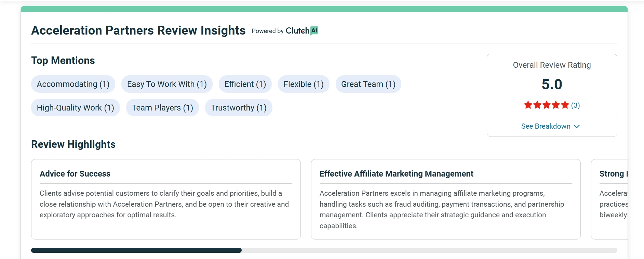Pick the Flexible (1) mention tag
This screenshot has width=644, height=259.
(x=304, y=84)
